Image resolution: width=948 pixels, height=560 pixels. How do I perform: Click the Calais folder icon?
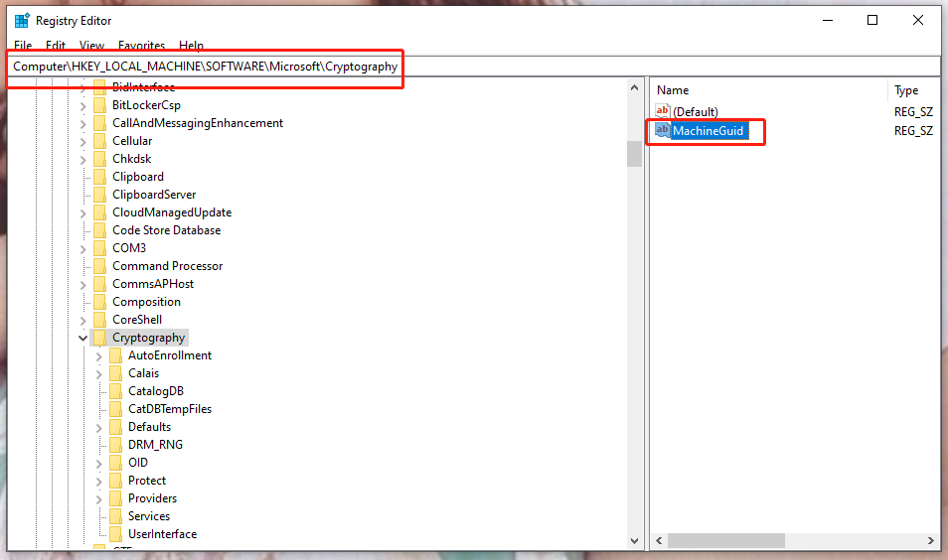click(x=115, y=372)
